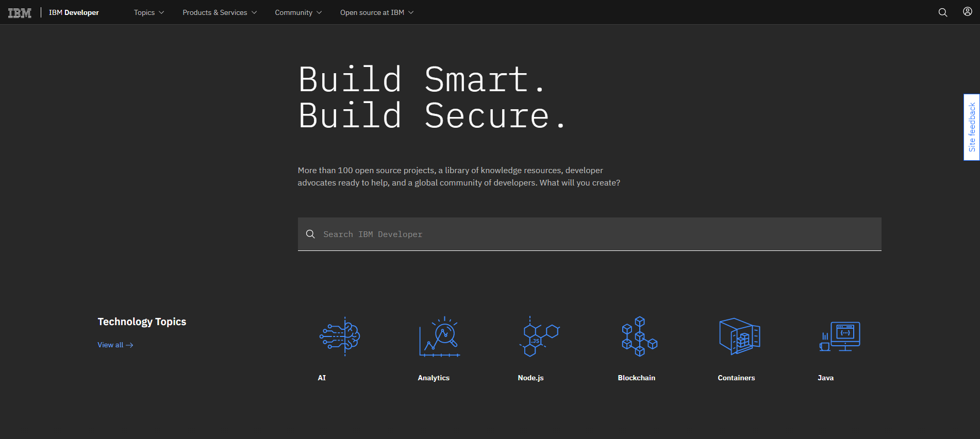
Task: Open the Community dropdown
Action: click(x=298, y=12)
